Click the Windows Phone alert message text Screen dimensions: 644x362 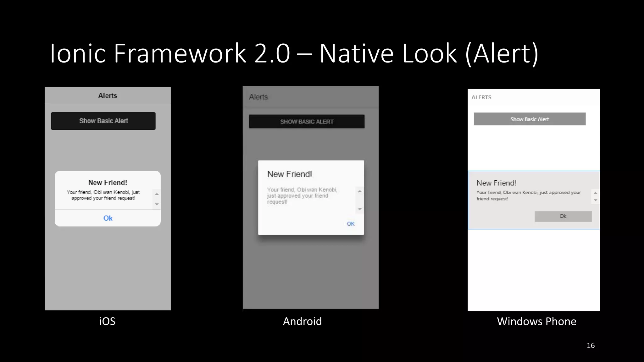pos(528,195)
